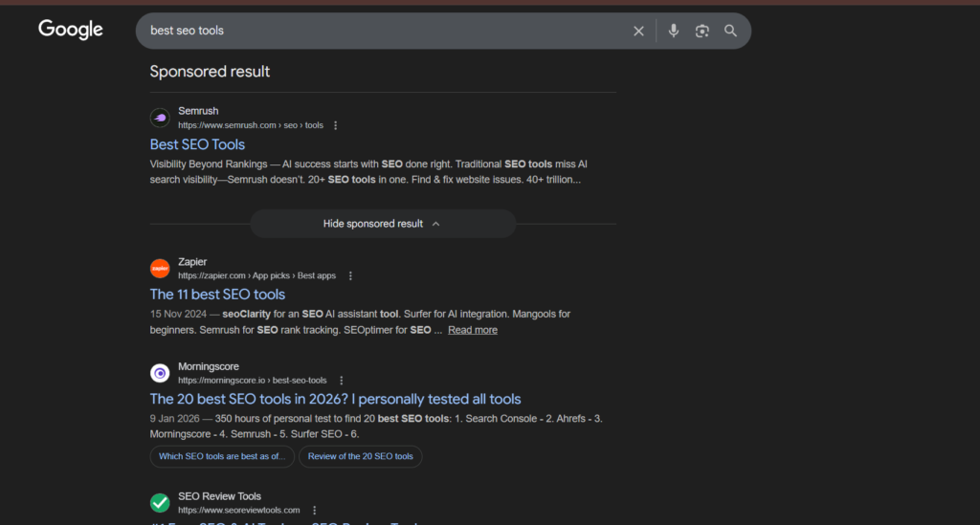This screenshot has height=525, width=980.
Task: Open The 11 best SEO tools link
Action: [x=217, y=295]
